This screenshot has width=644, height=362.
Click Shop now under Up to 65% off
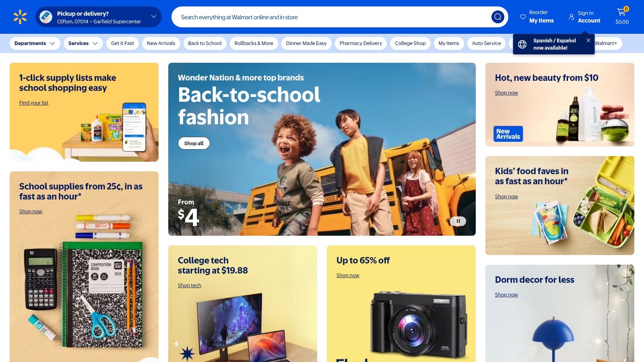point(348,276)
